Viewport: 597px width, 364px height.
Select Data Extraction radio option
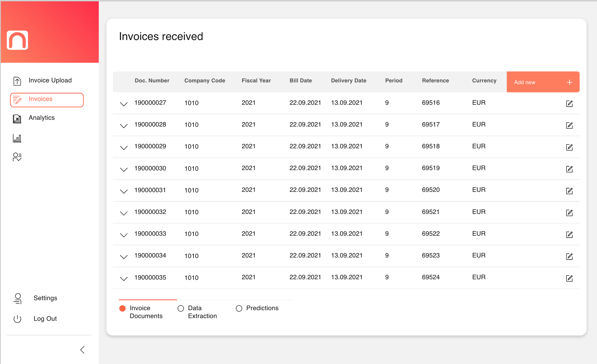(x=181, y=308)
